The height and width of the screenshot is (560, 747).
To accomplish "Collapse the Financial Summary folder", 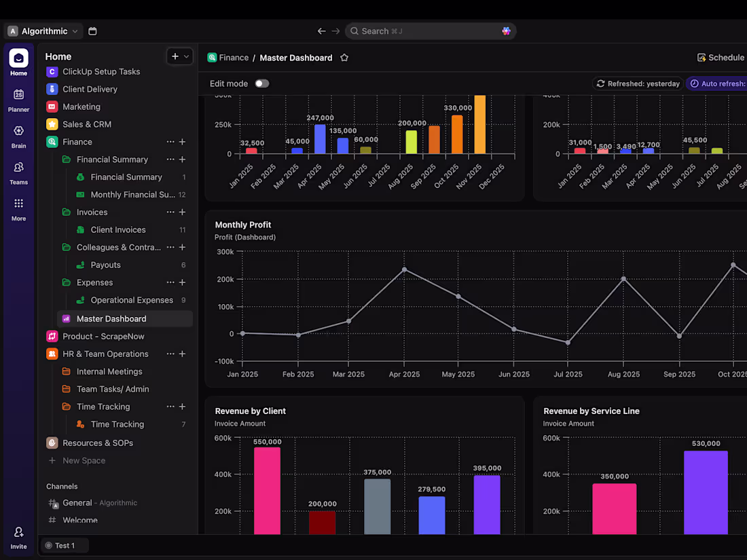I will (x=67, y=160).
